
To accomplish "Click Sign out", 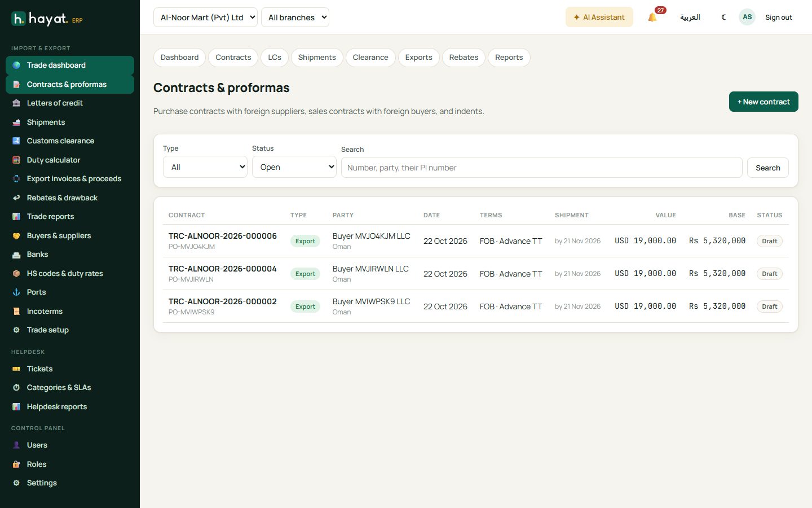I will tap(779, 17).
